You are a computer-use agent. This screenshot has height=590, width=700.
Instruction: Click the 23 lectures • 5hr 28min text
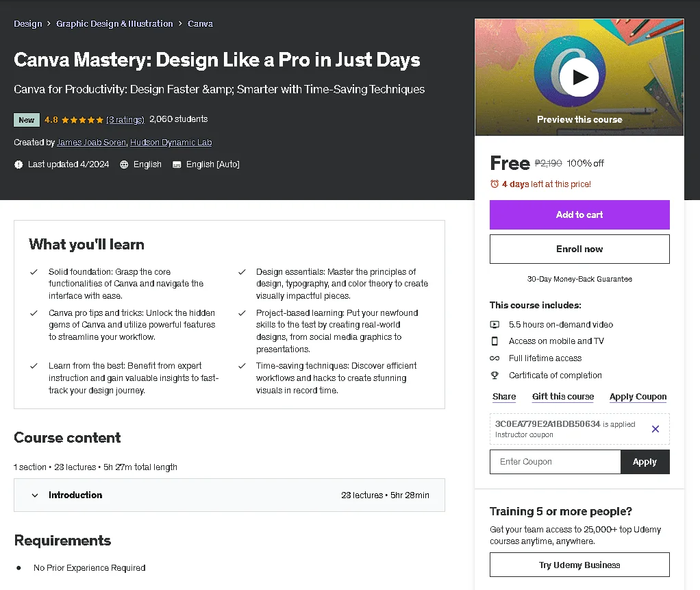385,495
